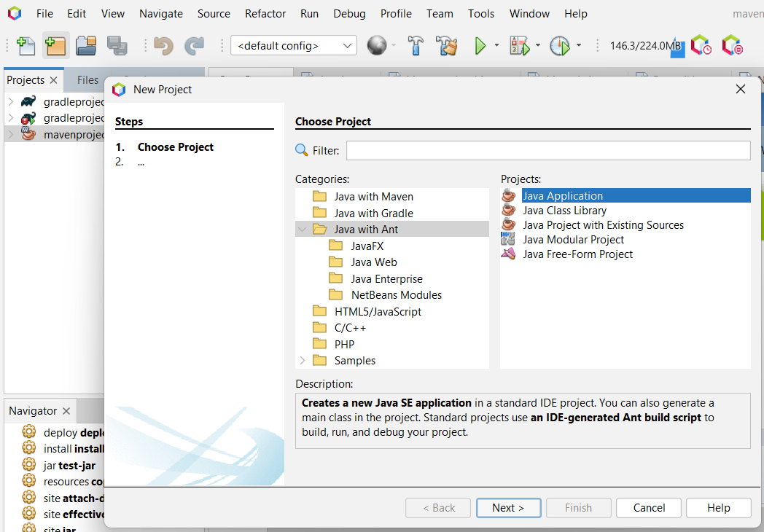Click the memory usage indicator 146.3/224.0MB
The height and width of the screenshot is (532, 764).
click(x=647, y=46)
